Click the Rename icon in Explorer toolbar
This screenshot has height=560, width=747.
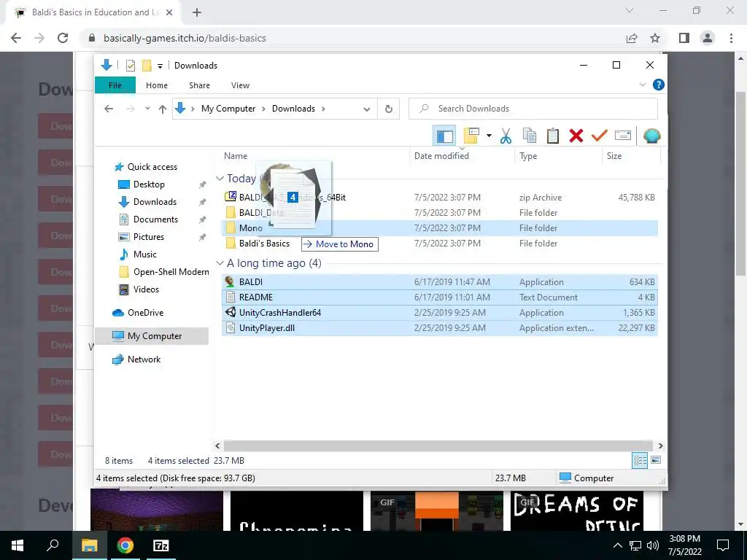click(623, 136)
